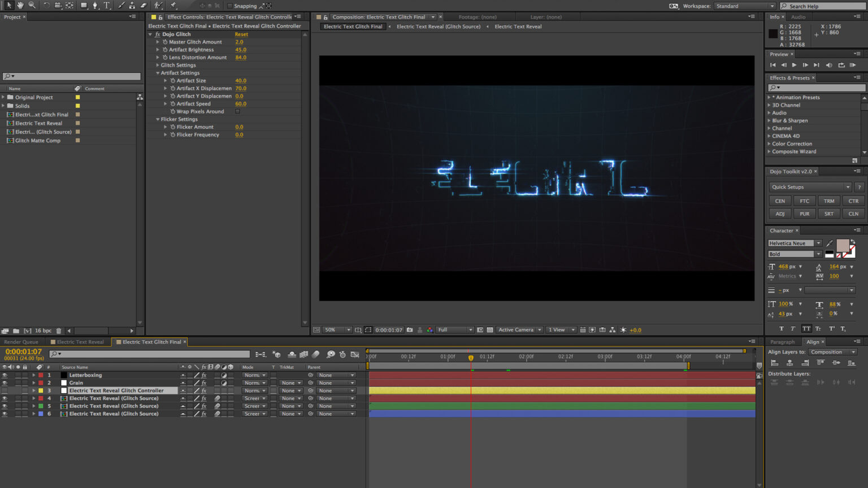868x488 pixels.
Task: Toggle Wrap Pixels Around checkbox
Action: (237, 111)
